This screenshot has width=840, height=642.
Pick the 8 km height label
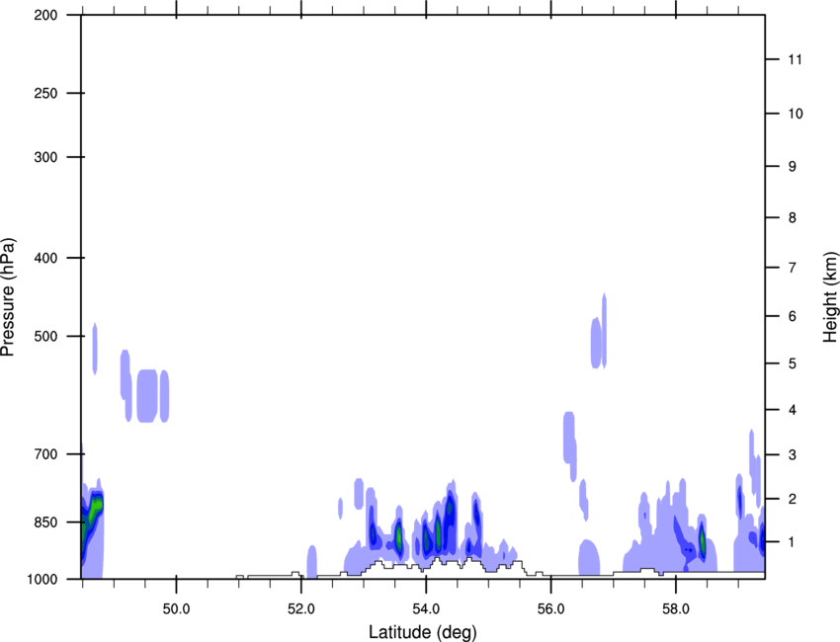pyautogui.click(x=793, y=217)
